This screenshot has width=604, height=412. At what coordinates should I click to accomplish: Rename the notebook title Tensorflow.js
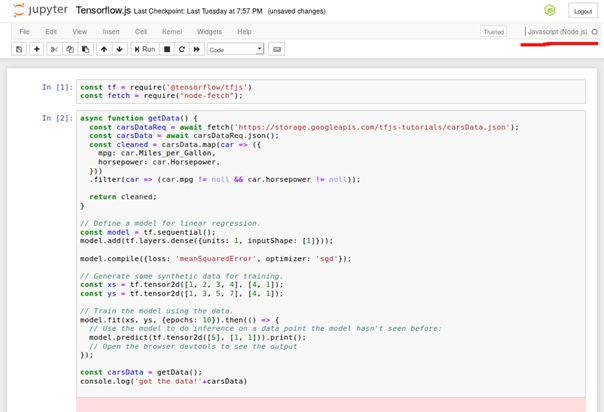pyautogui.click(x=103, y=10)
